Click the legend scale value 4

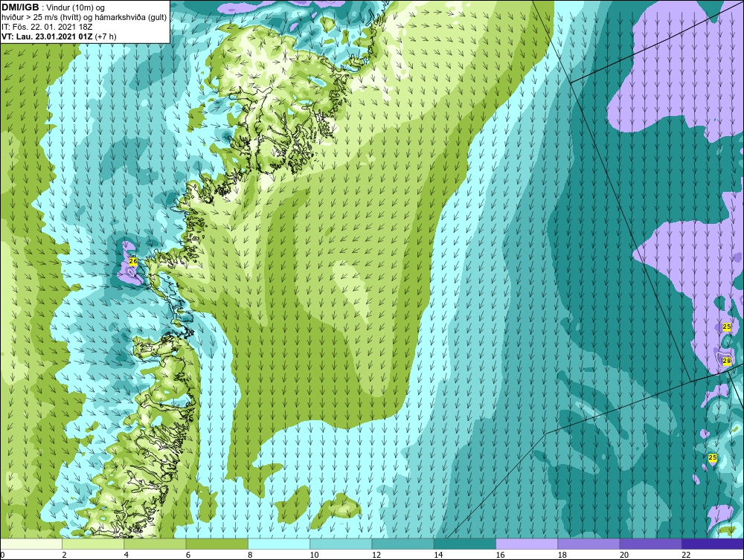[x=126, y=556]
